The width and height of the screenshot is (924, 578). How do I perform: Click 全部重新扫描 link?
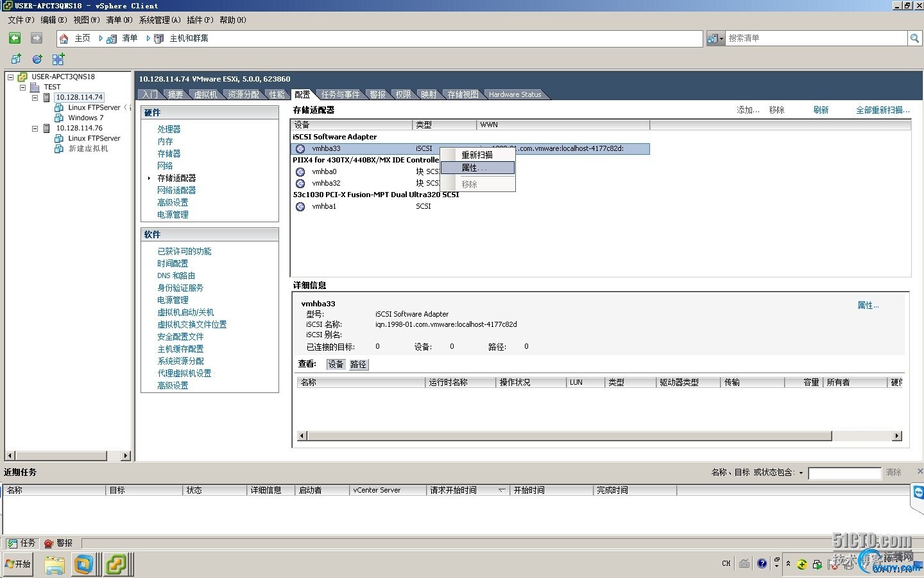(883, 110)
